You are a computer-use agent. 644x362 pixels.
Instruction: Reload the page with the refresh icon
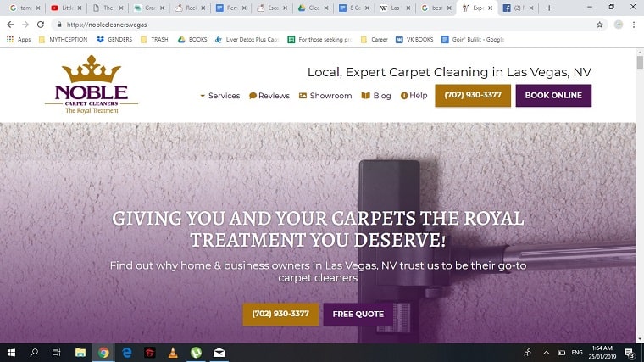[x=41, y=25]
